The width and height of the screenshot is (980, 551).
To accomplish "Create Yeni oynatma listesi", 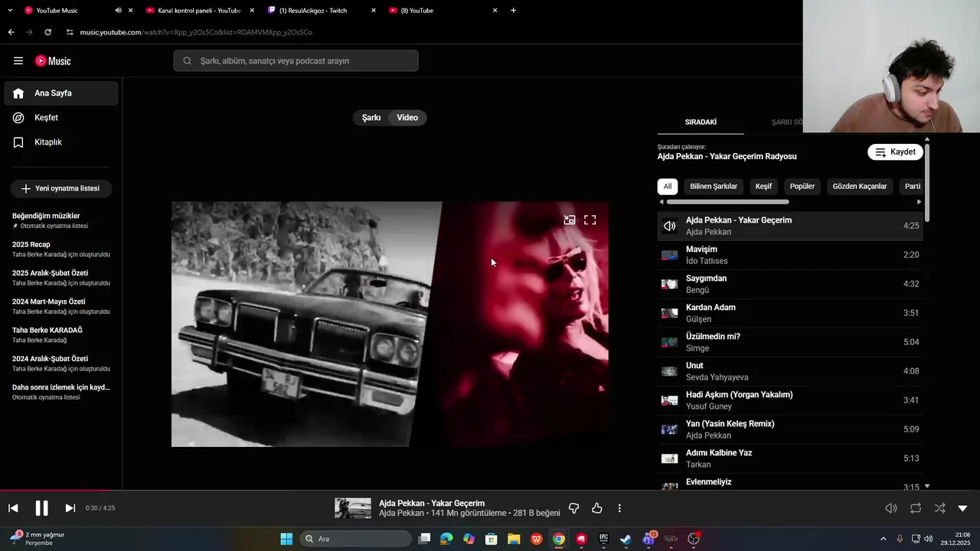I will tap(60, 188).
